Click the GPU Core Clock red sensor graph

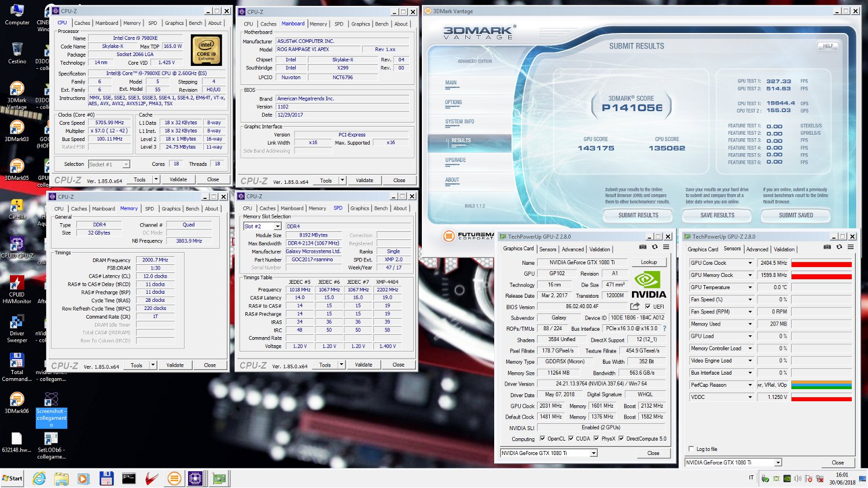(822, 264)
